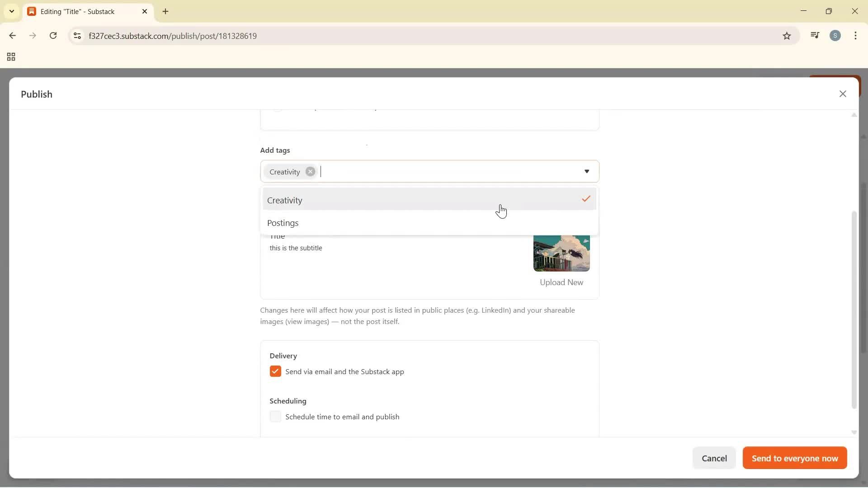Open the Chrome three-dot menu
The width and height of the screenshot is (868, 488).
click(856, 35)
